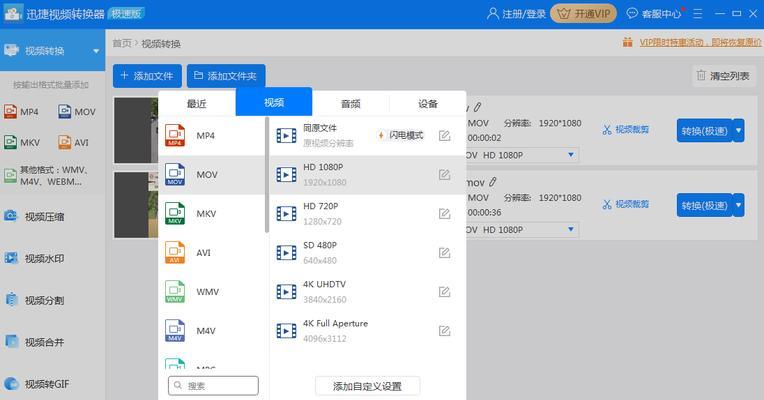Image resolution: width=764 pixels, height=400 pixels.
Task: Switch to the 设备 tab
Action: click(x=428, y=103)
